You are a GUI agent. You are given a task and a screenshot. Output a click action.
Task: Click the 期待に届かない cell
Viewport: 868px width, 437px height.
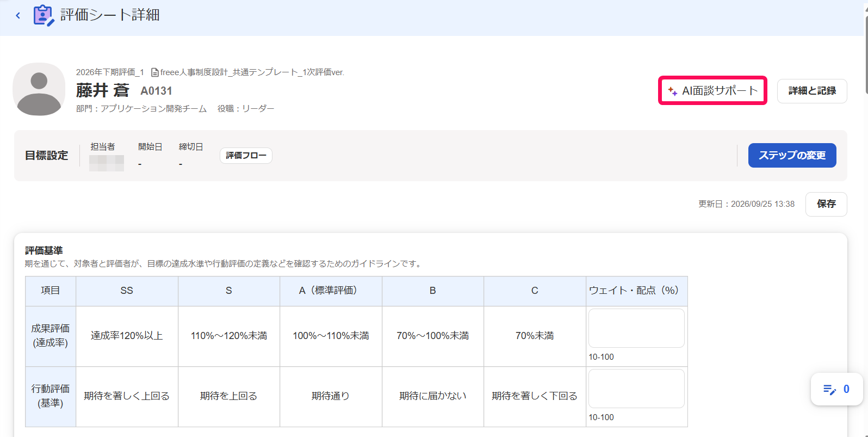coord(433,396)
